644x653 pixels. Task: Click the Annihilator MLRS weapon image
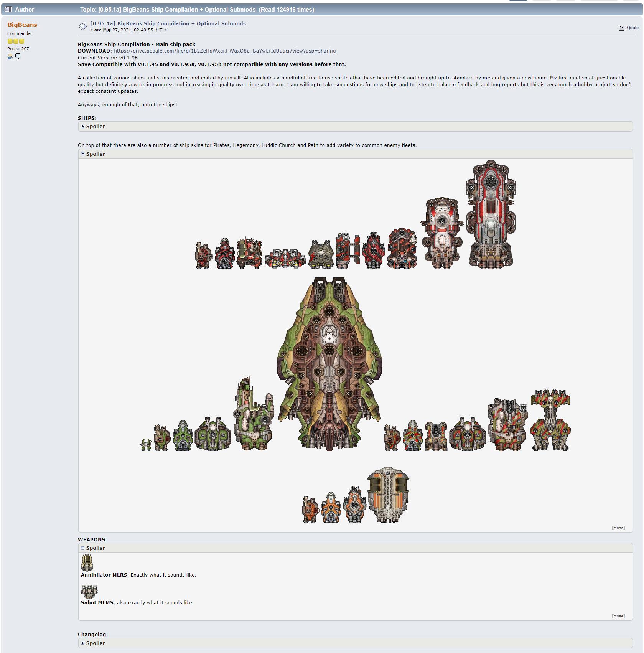pos(87,562)
